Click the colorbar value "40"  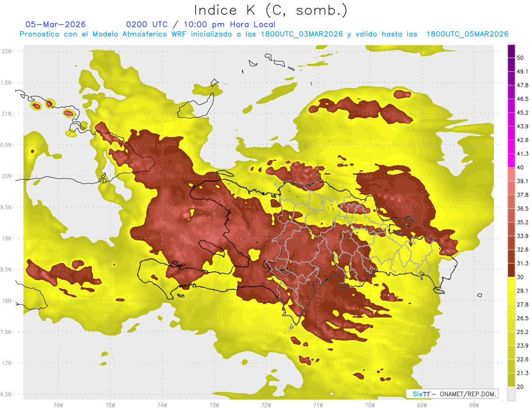521,167
